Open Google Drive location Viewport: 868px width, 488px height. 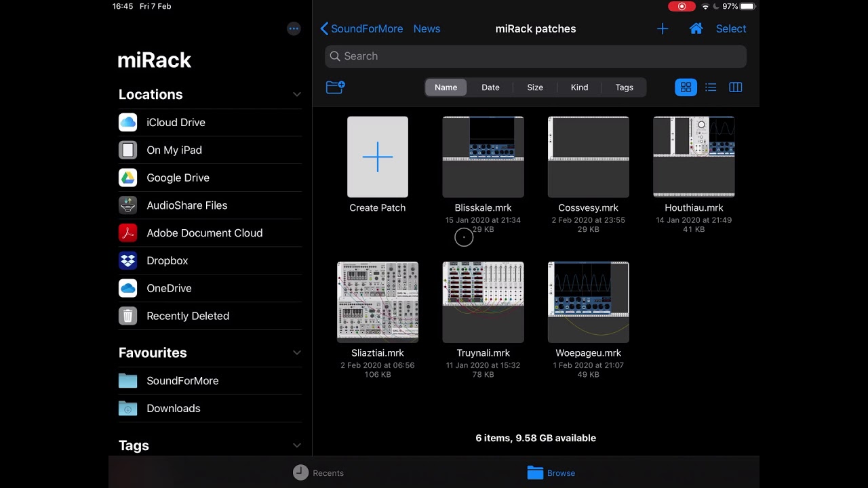pyautogui.click(x=210, y=178)
